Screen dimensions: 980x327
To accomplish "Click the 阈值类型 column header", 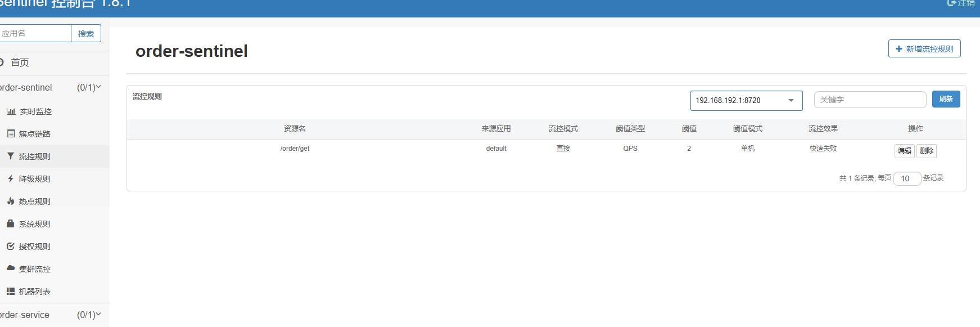I will 630,129.
